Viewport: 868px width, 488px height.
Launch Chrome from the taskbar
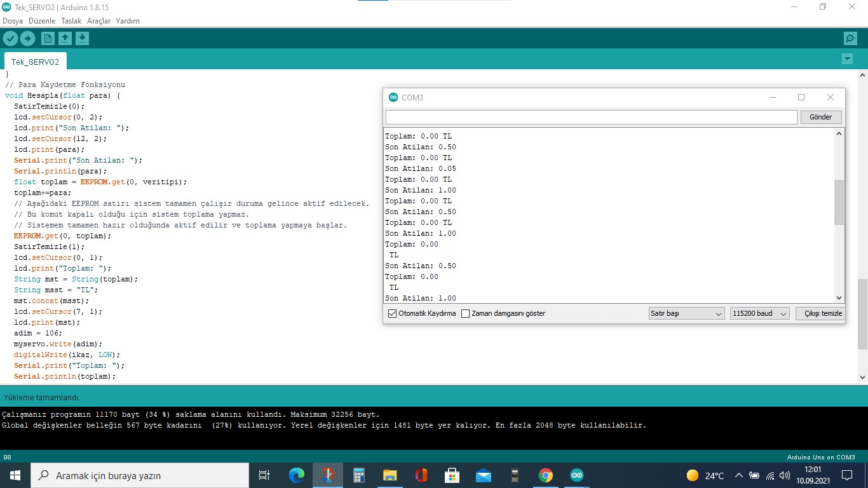(x=545, y=475)
